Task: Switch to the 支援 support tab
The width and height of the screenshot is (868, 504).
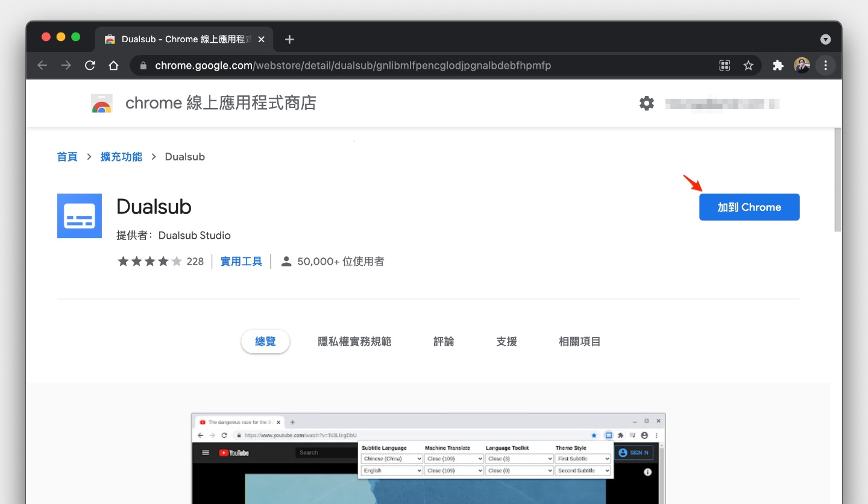Action: pos(506,341)
